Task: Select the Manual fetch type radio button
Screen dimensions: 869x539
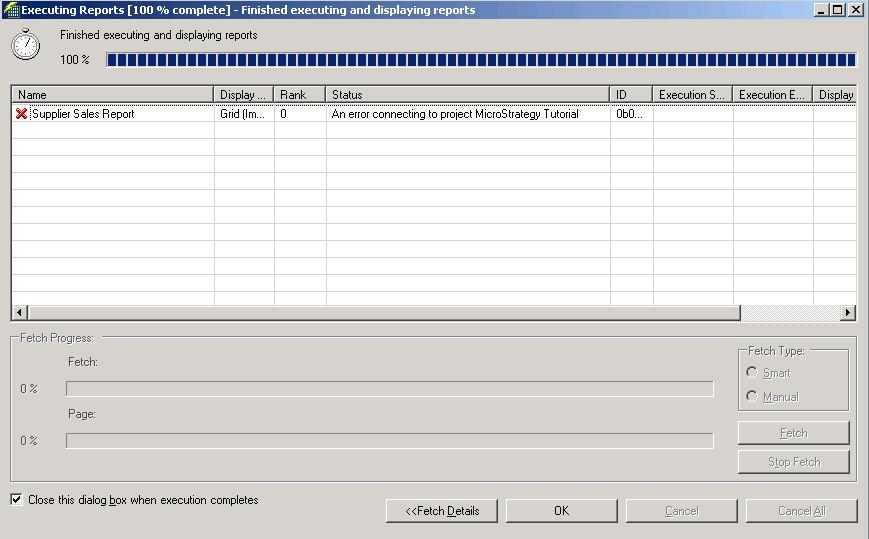Action: click(x=752, y=397)
